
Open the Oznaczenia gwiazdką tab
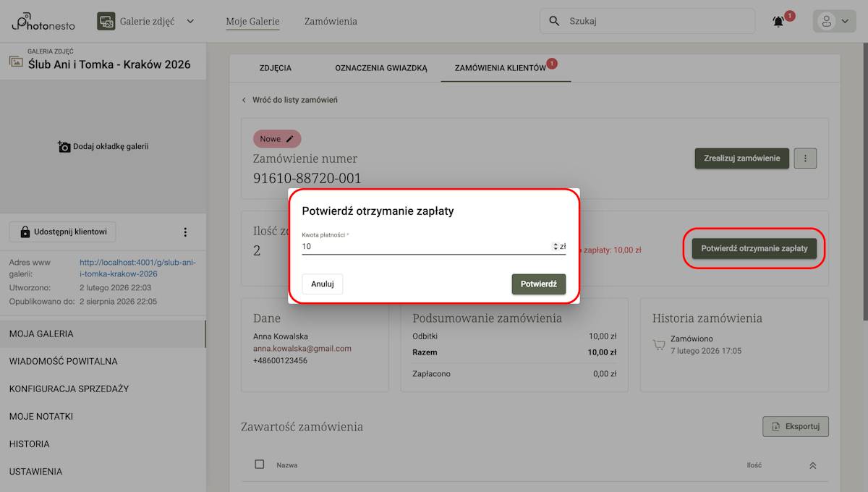click(381, 68)
